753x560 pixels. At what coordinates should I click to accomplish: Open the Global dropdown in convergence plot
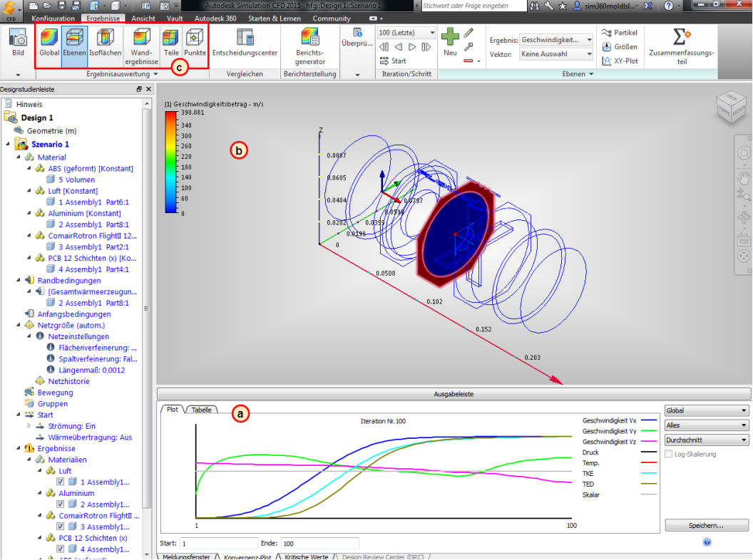[x=707, y=411]
